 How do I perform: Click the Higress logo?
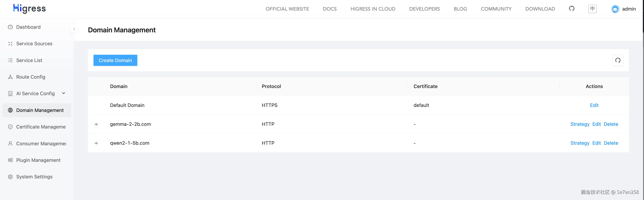coord(29,8)
